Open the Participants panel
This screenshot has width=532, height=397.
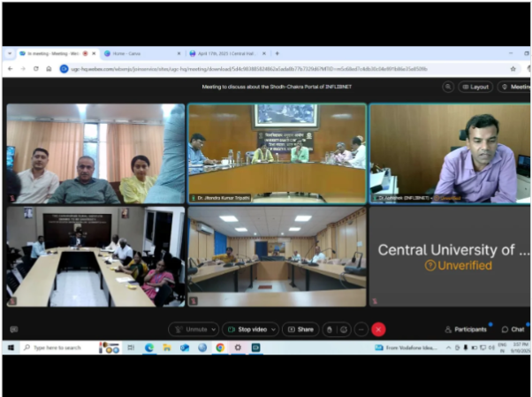click(x=467, y=329)
